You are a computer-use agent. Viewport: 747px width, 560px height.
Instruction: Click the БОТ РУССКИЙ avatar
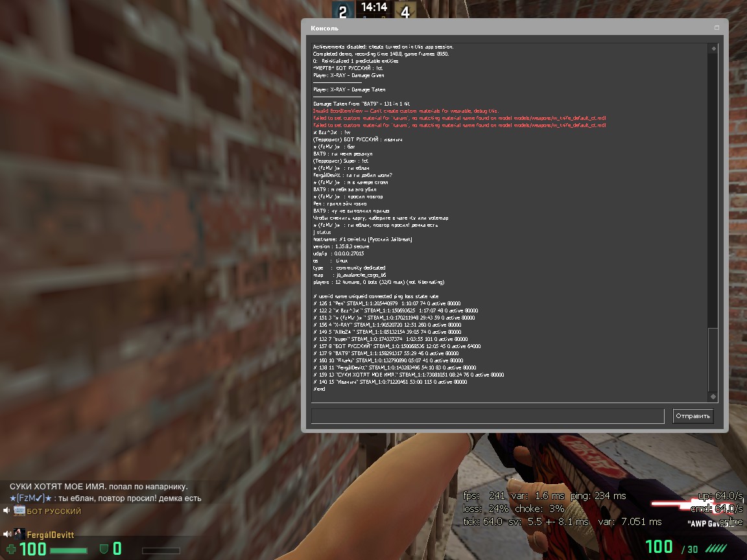[19, 511]
